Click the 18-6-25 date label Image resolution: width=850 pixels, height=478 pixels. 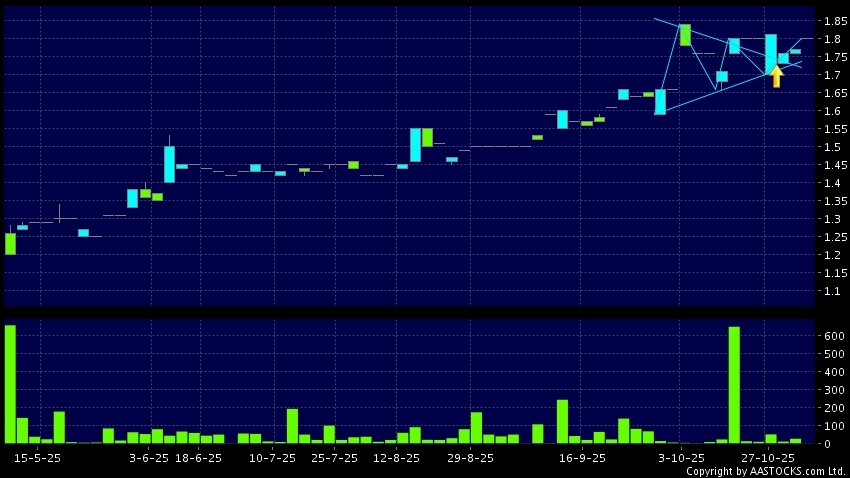point(198,457)
